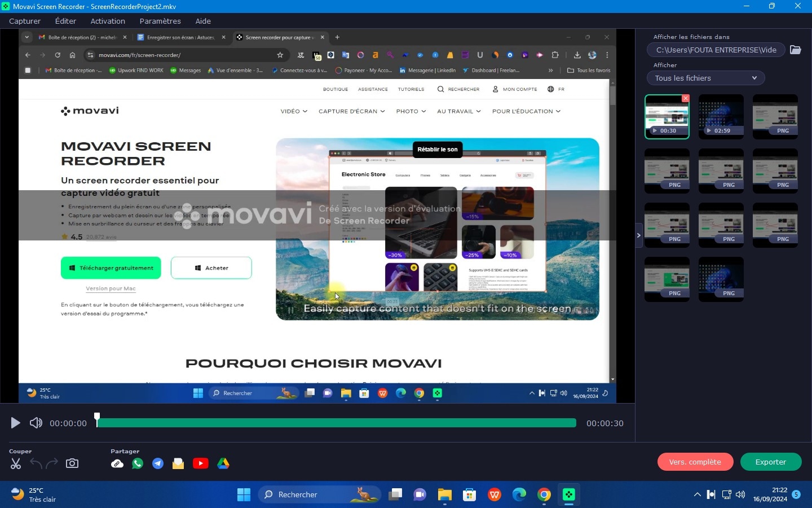The image size is (812, 508).
Task: Click the Exporter button
Action: 771,462
